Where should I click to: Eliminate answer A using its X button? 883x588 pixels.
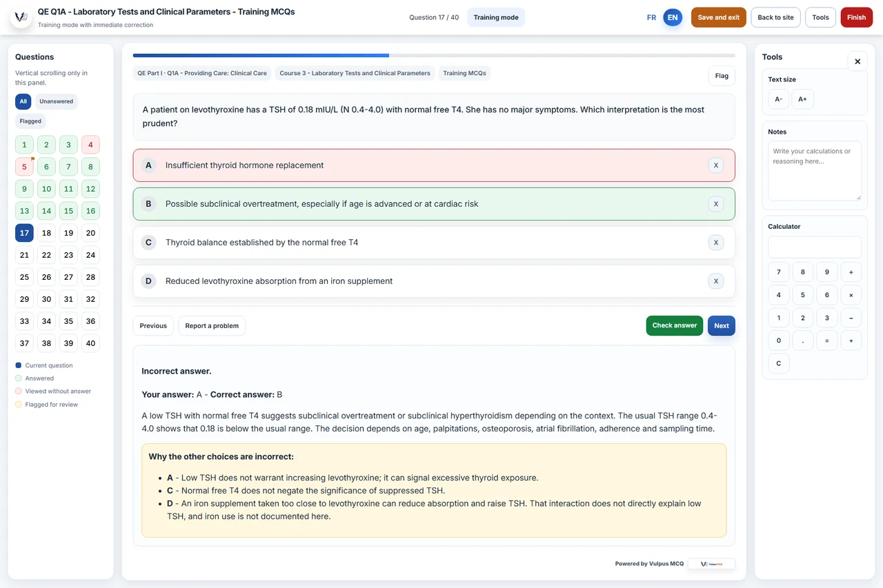[716, 165]
